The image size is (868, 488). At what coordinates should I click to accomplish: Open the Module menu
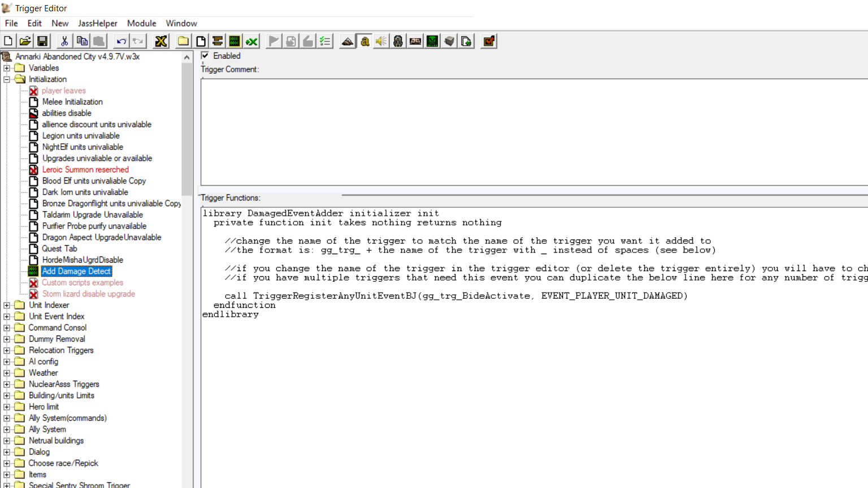tap(141, 23)
